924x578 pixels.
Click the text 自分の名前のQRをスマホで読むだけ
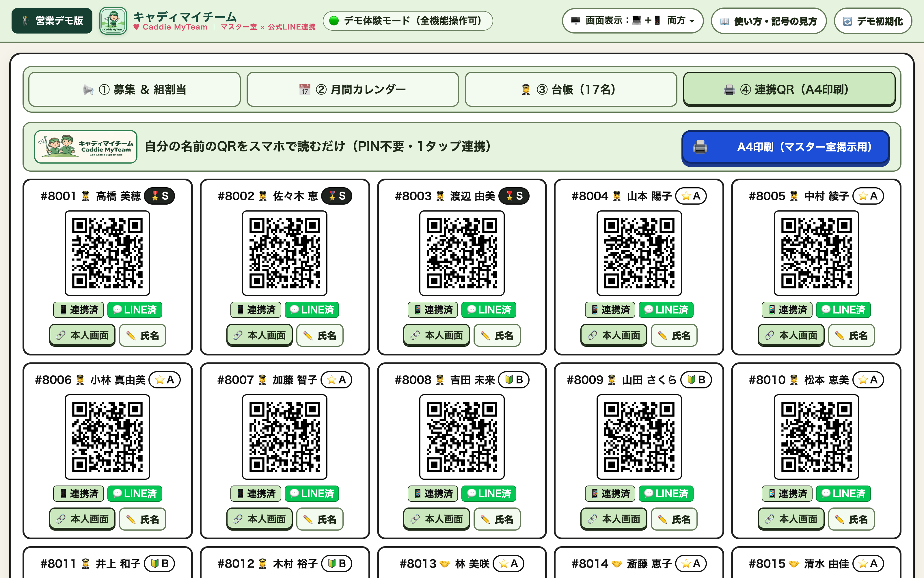245,147
